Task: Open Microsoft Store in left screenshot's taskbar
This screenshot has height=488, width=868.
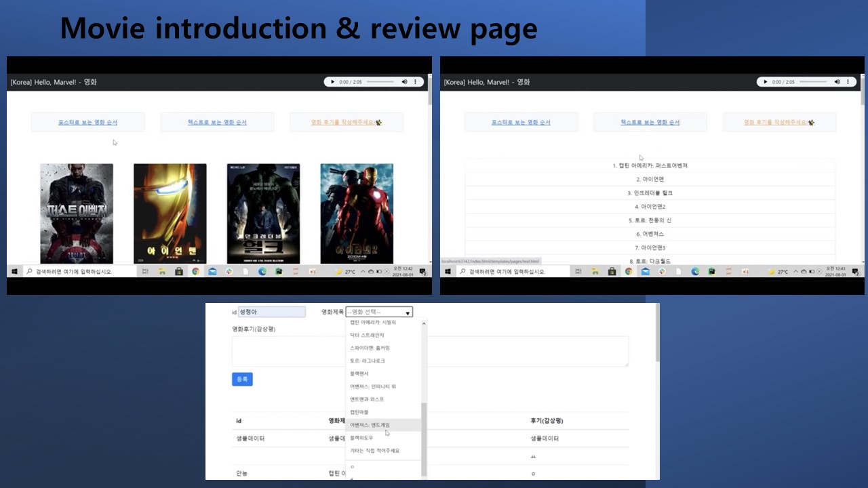Action: [179, 271]
